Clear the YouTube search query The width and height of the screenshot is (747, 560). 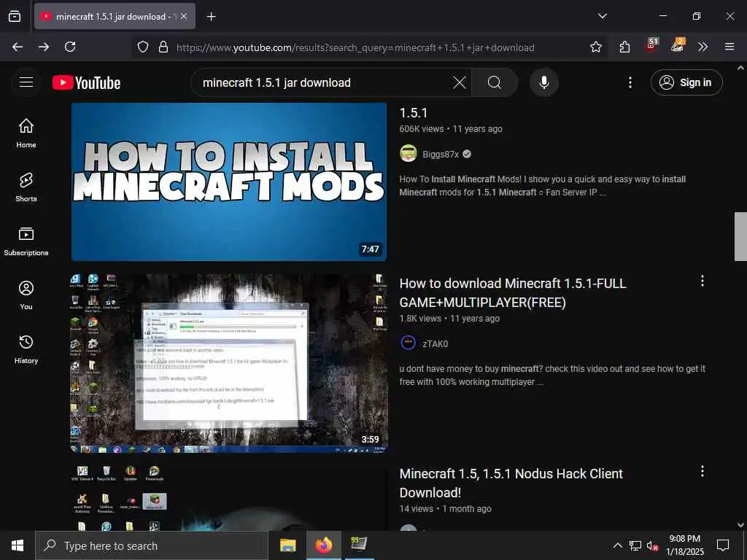(460, 83)
